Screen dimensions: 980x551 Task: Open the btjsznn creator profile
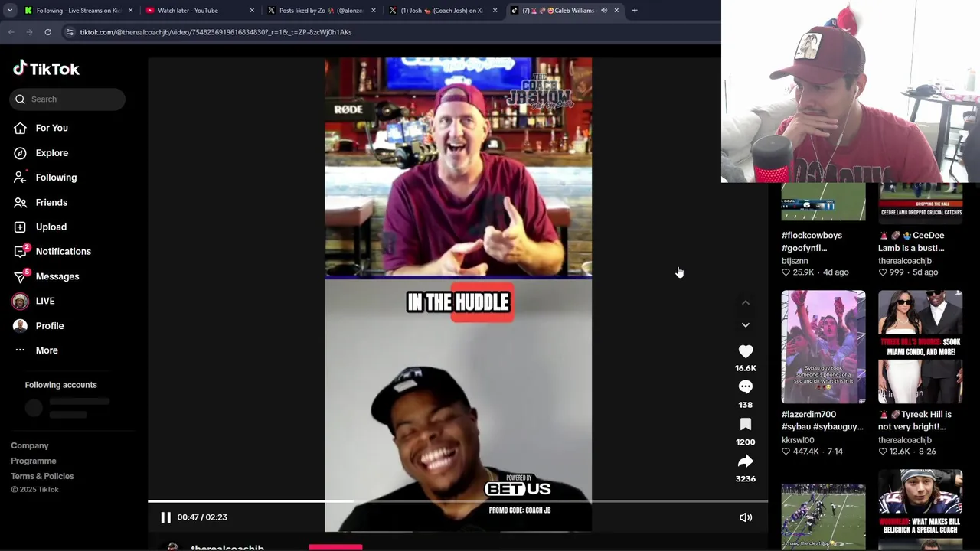795,261
